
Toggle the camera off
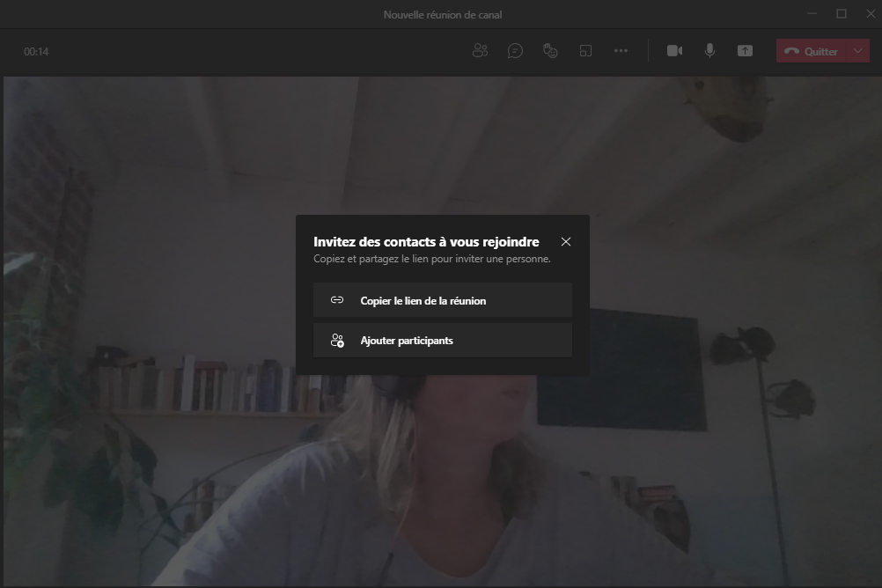[x=674, y=51]
